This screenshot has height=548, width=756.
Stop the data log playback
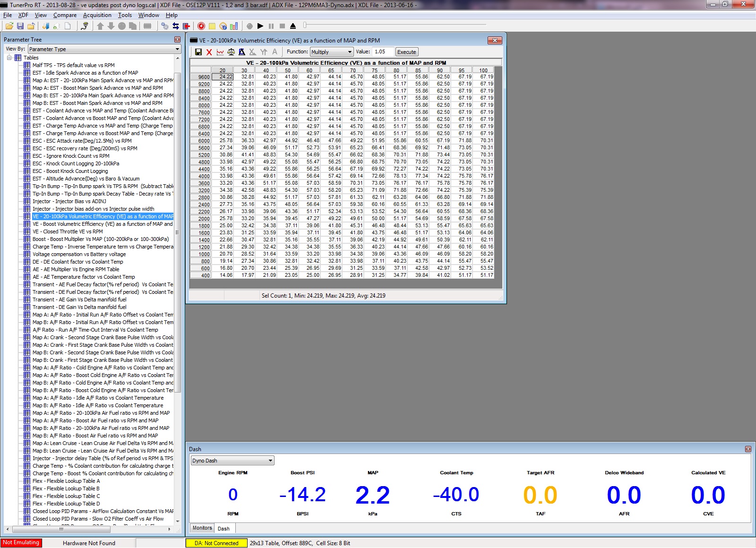(x=282, y=26)
